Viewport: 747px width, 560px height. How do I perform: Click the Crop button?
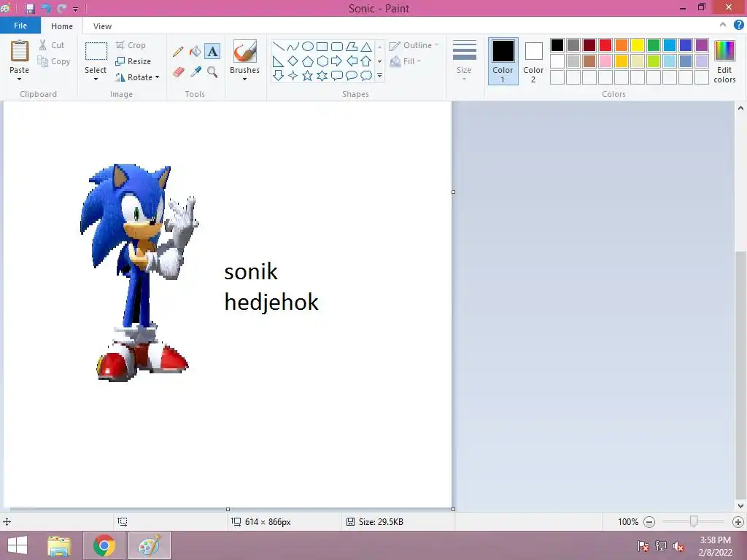pos(131,45)
